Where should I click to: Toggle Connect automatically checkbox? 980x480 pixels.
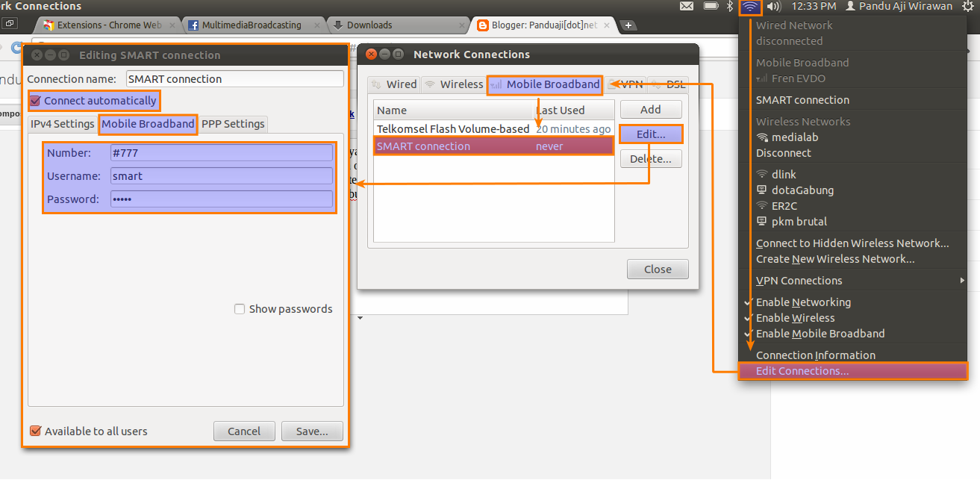(35, 101)
